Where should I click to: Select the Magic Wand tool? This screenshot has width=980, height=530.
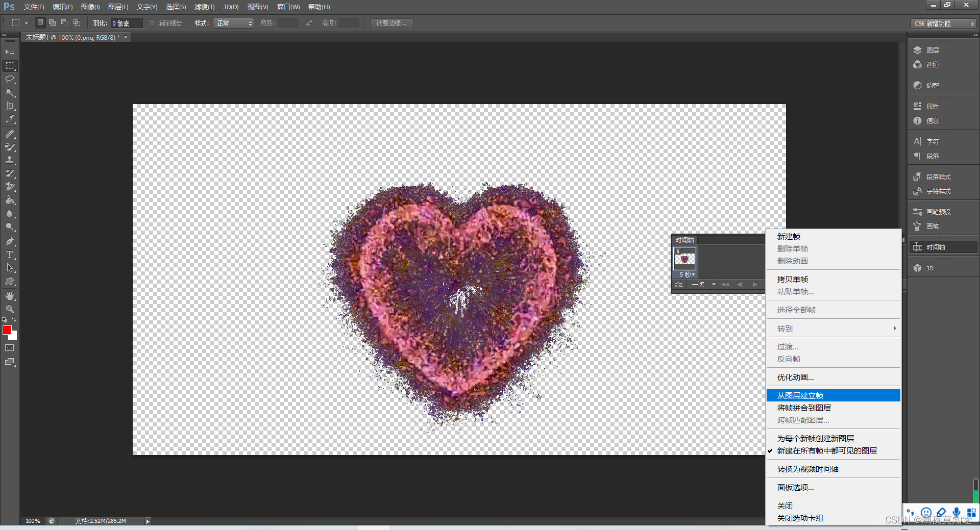[10, 92]
